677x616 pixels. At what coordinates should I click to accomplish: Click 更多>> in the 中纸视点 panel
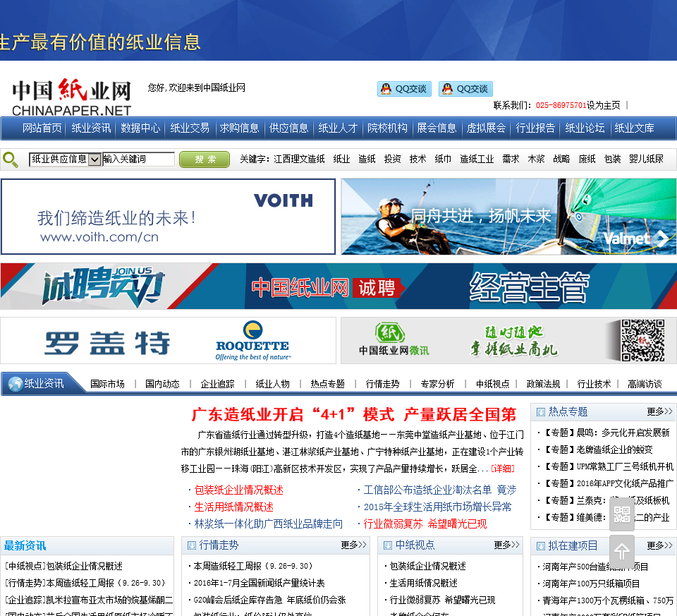pyautogui.click(x=506, y=545)
